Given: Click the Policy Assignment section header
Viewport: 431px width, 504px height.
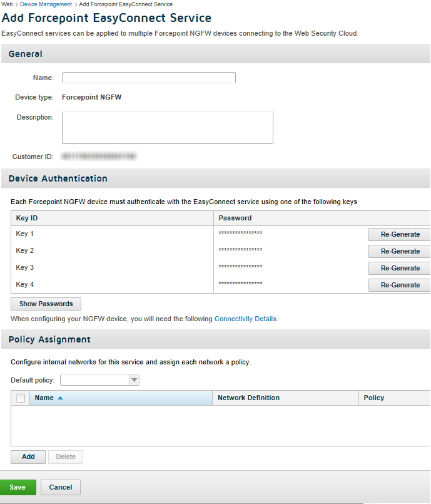Looking at the screenshot, I should tap(216, 339).
